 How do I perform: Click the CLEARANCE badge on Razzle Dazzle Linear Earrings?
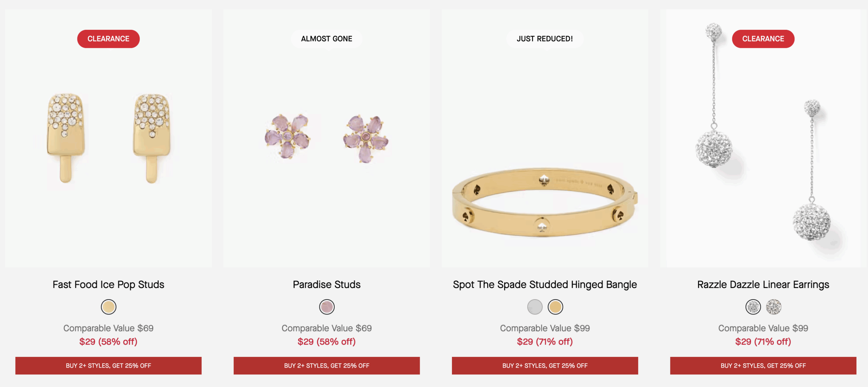coord(763,39)
